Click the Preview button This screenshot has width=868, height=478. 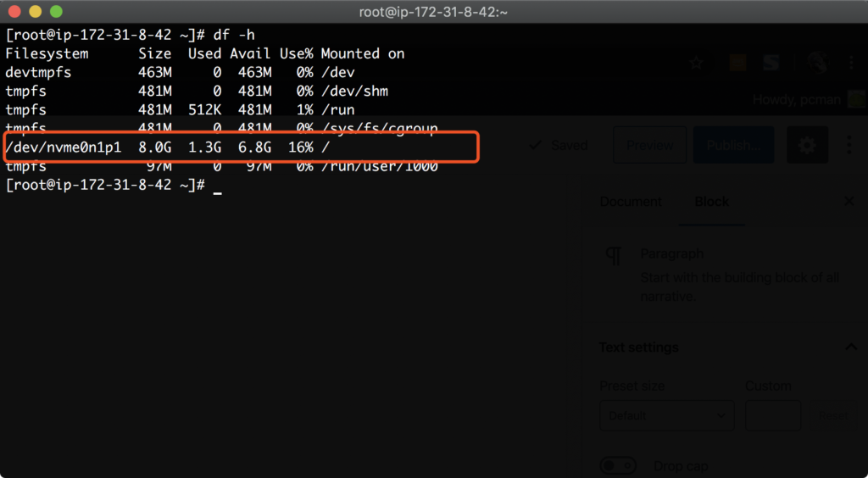[x=649, y=146]
